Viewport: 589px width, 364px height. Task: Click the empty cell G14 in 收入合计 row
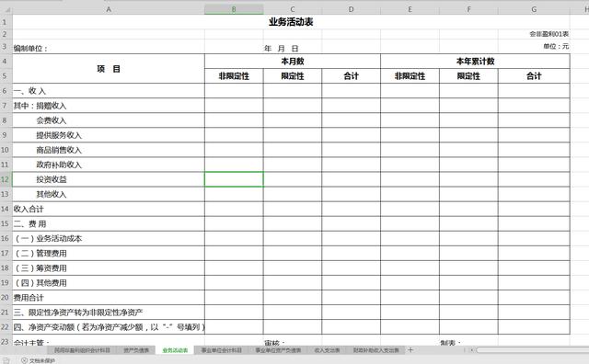pos(534,209)
